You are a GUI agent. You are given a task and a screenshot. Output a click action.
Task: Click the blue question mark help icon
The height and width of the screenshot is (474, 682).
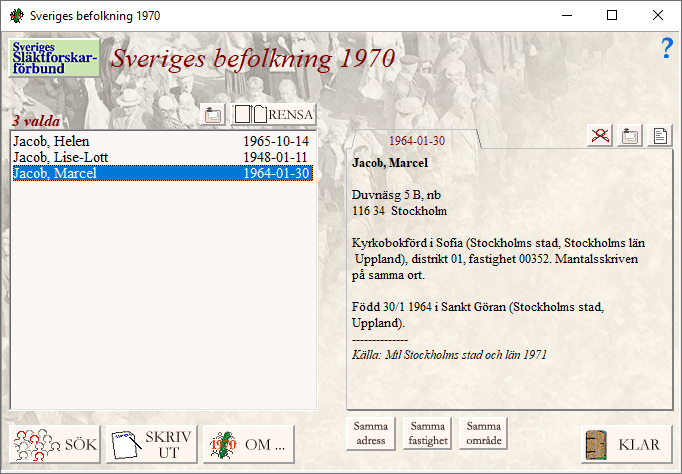tap(667, 48)
